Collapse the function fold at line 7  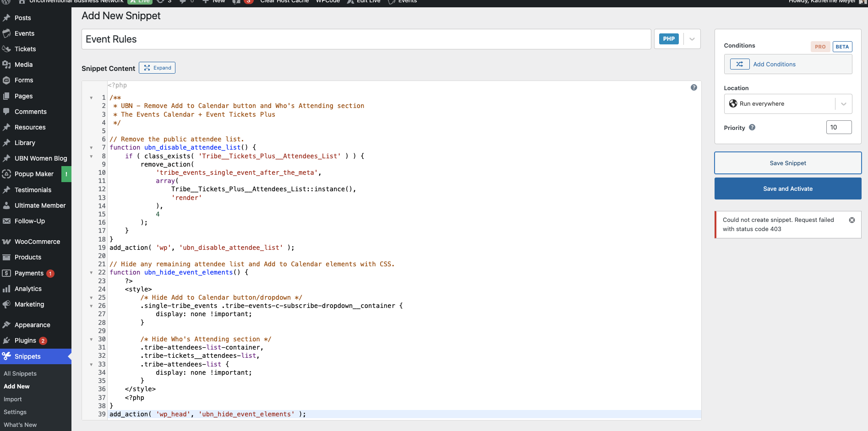(x=91, y=148)
